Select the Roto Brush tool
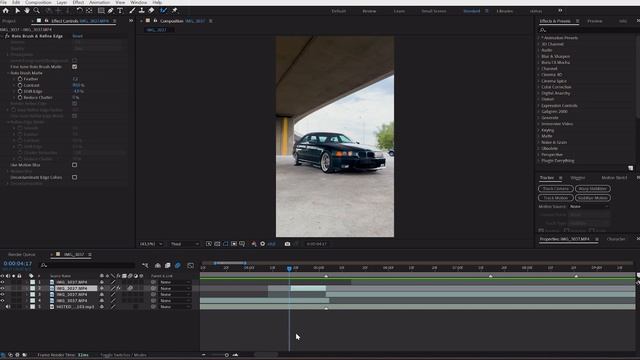The image size is (640, 360). (164, 11)
